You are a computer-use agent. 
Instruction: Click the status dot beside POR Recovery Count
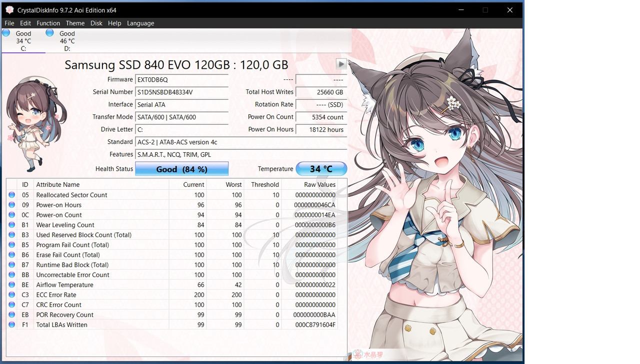(x=11, y=315)
